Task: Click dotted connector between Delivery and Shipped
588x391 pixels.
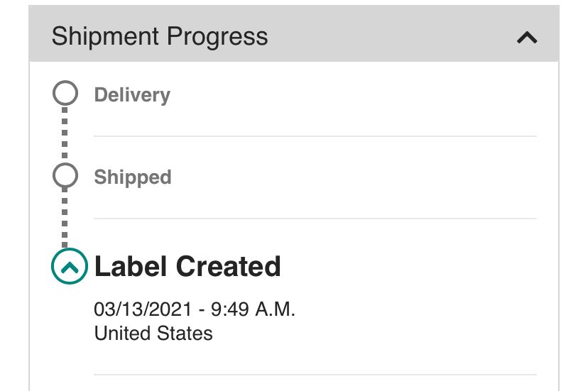Action: pos(65,134)
